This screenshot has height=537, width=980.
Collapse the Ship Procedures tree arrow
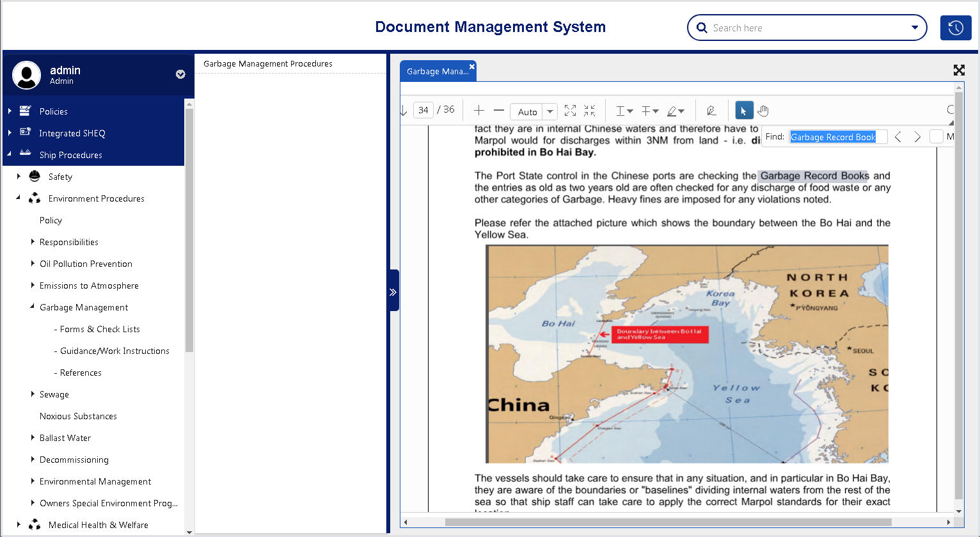pos(10,154)
